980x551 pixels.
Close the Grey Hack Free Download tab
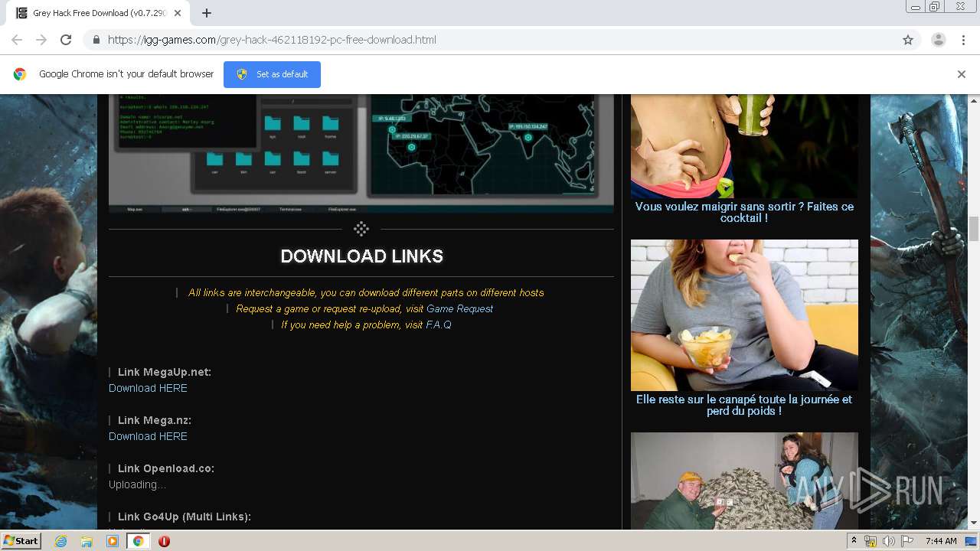pos(178,13)
